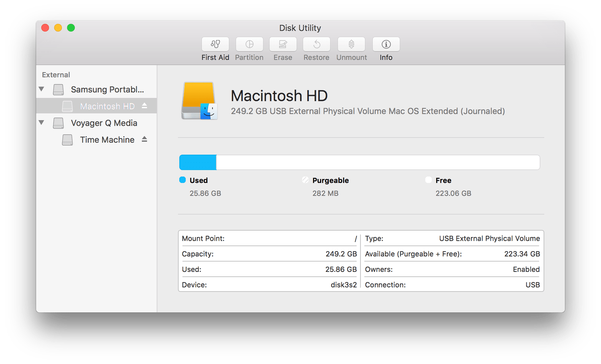Eject the Macintosh HD volume

[x=144, y=106]
